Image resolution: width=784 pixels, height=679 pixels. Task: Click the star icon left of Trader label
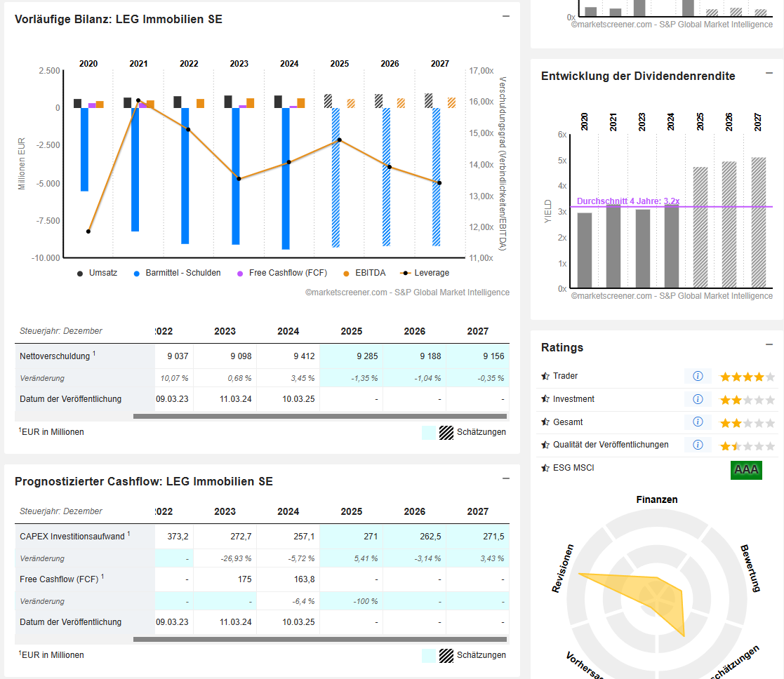pos(545,376)
